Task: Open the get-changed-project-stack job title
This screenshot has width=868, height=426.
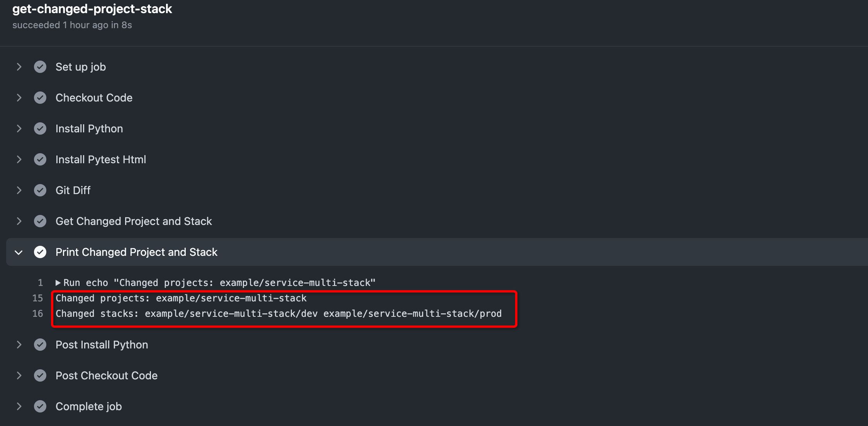Action: pyautogui.click(x=92, y=9)
